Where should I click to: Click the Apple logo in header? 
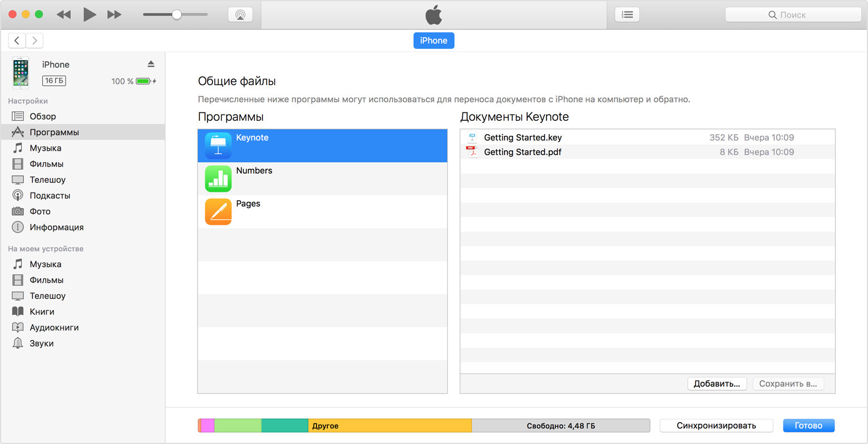pos(433,14)
